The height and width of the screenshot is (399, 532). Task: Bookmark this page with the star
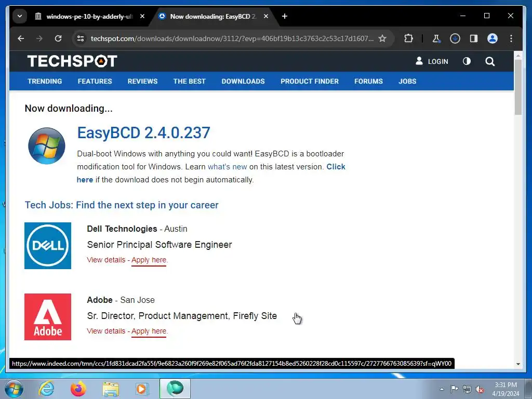tap(382, 38)
